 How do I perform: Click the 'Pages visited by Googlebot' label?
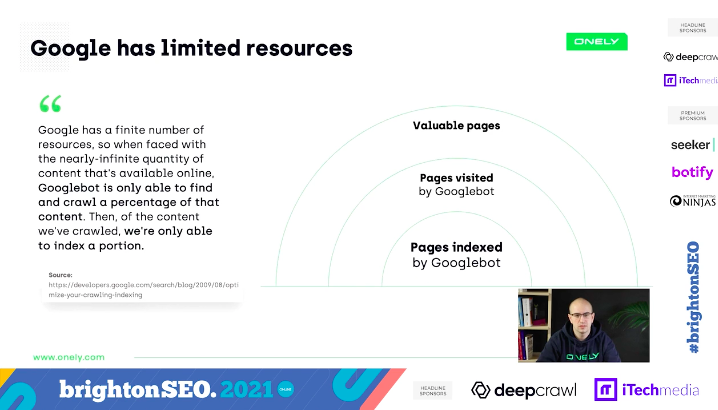click(x=457, y=185)
